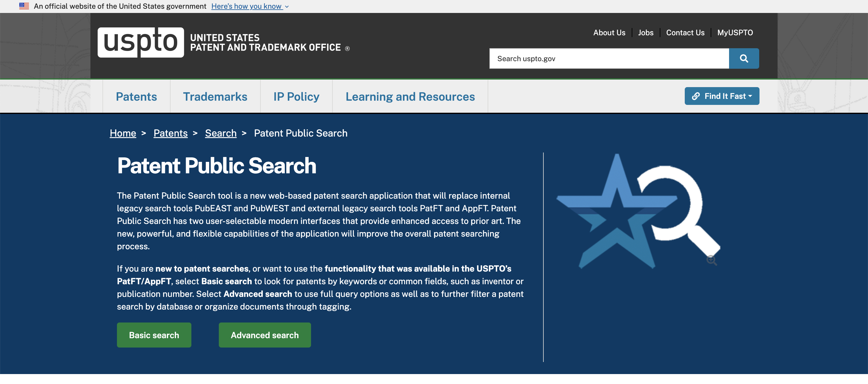Open Learning and Resources menu
Viewport: 868px width, 384px height.
tap(410, 97)
